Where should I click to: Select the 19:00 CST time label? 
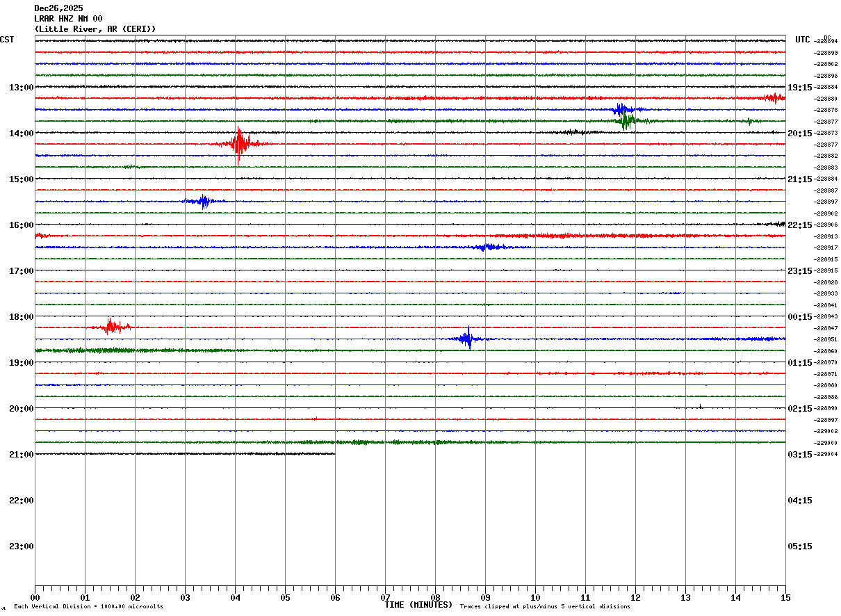click(21, 362)
